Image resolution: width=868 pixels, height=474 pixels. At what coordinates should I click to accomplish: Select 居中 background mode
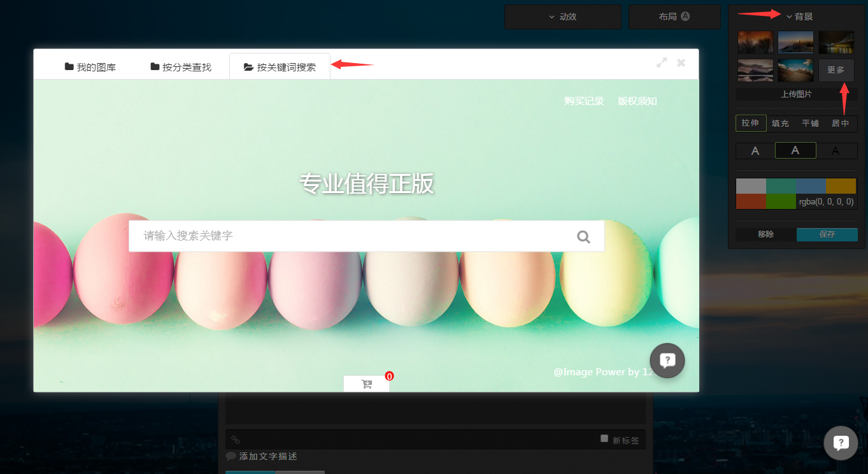841,124
